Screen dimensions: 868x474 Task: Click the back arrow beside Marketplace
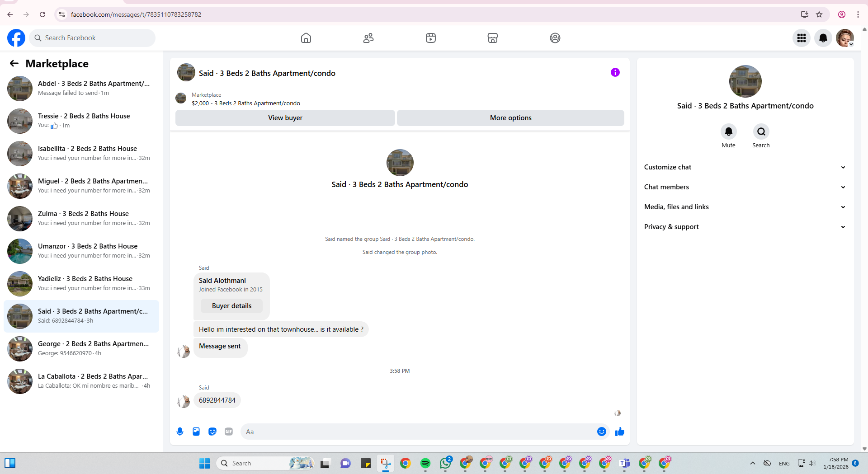point(14,64)
